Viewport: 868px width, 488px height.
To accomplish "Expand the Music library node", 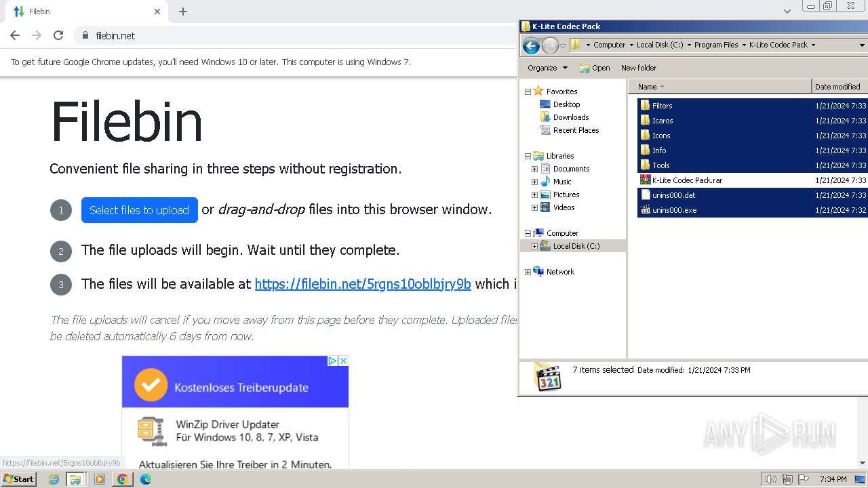I will click(534, 182).
